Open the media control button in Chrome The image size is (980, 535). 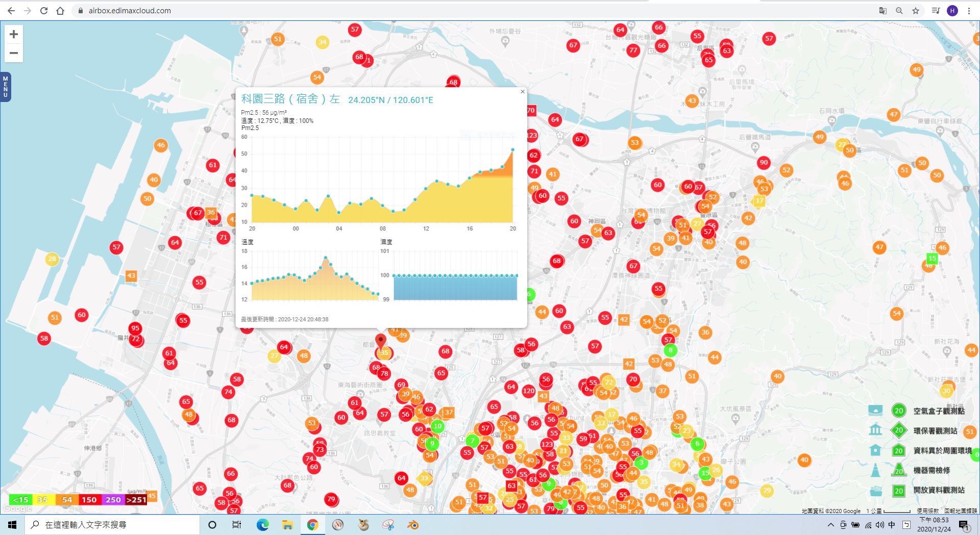[x=936, y=11]
